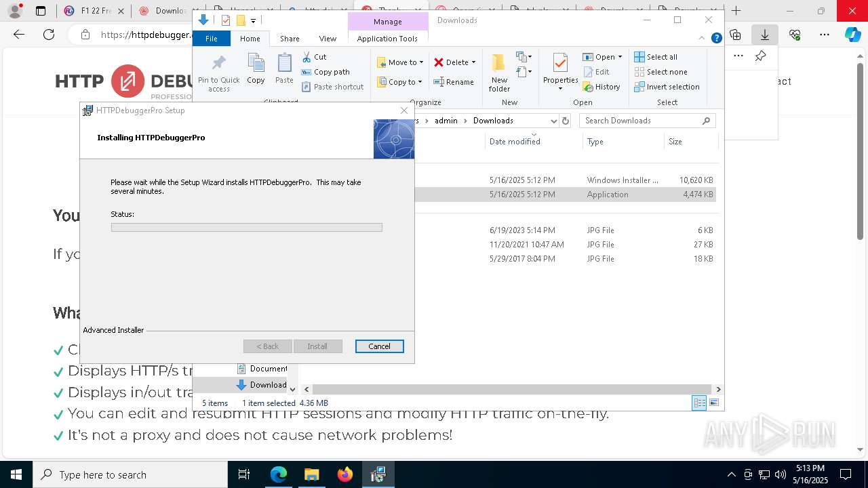Click the Explorer help question icon

coord(716,39)
